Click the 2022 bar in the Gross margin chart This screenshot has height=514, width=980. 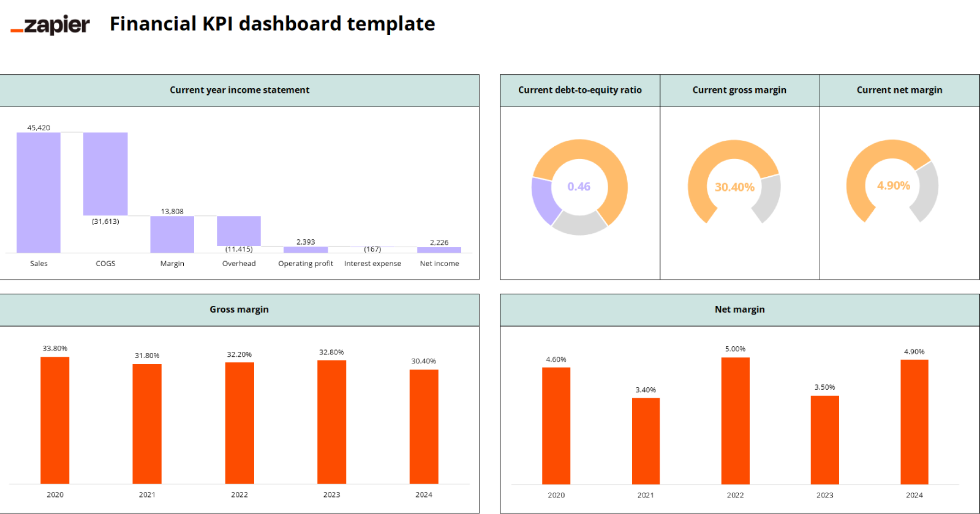[239, 423]
